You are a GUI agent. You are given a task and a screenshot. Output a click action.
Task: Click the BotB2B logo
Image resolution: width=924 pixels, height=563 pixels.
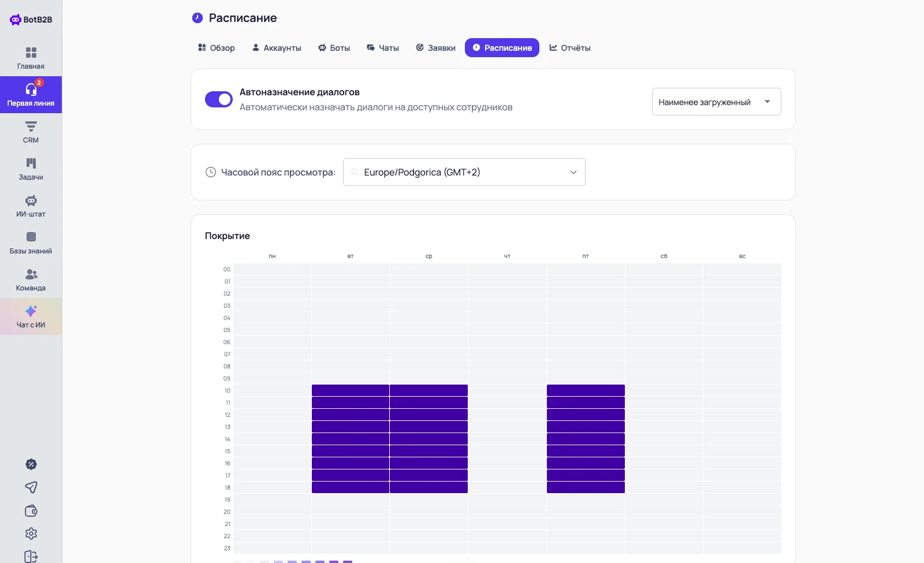31,20
